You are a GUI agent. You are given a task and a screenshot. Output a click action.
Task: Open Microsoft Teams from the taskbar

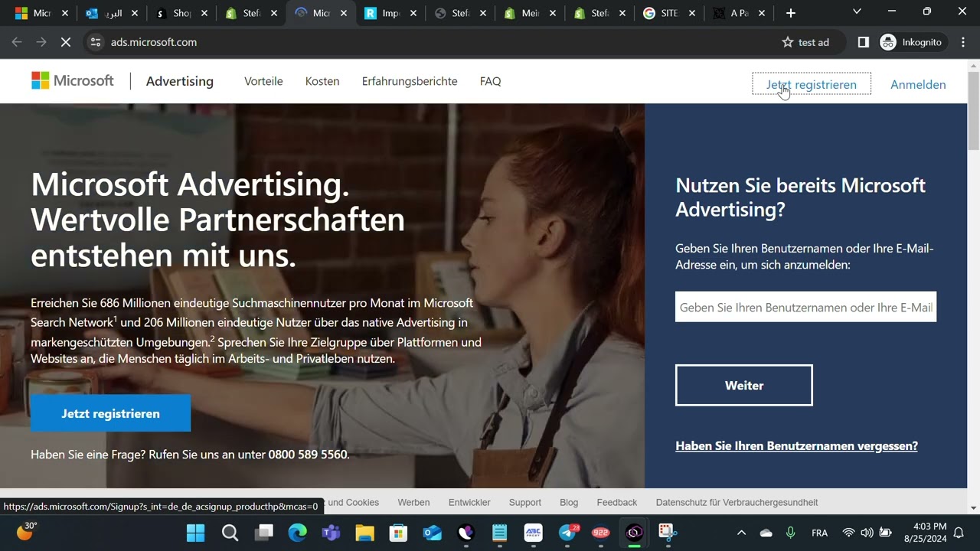(331, 533)
